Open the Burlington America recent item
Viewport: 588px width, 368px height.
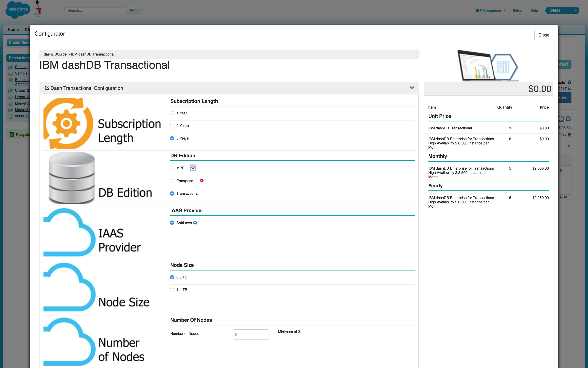[22, 82]
